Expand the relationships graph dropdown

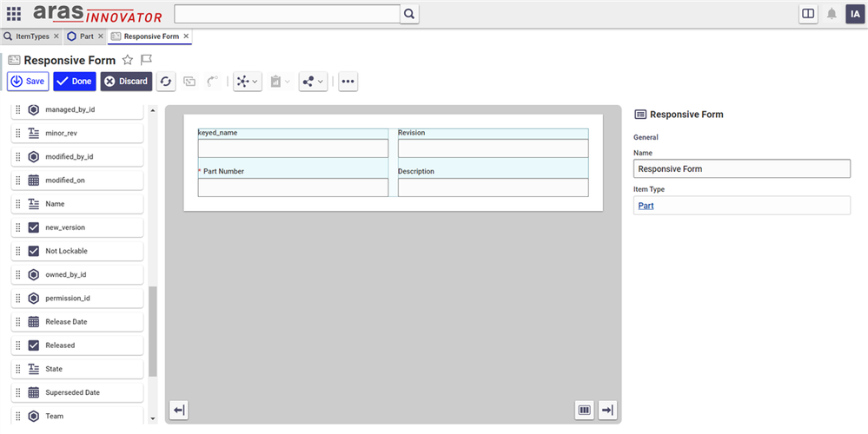pos(247,82)
